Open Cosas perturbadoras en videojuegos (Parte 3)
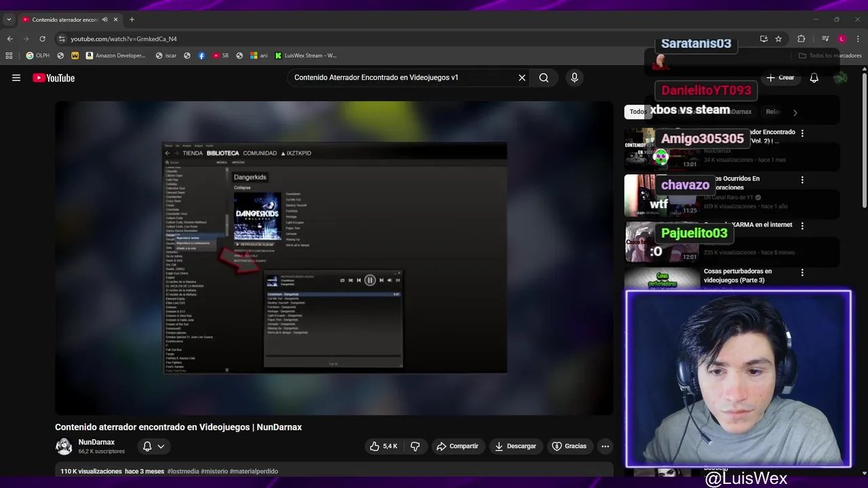The height and width of the screenshot is (488, 868). click(738, 275)
